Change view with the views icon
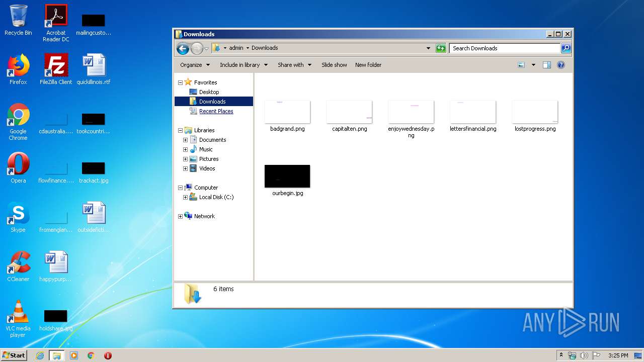Viewport: 644px width, 362px height. click(x=521, y=65)
